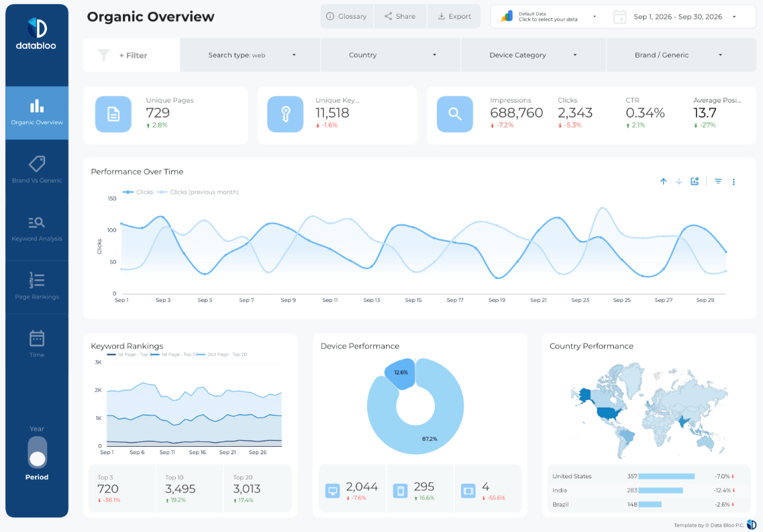Click the Top 10 value 3,495
763x532 pixels.
[180, 488]
